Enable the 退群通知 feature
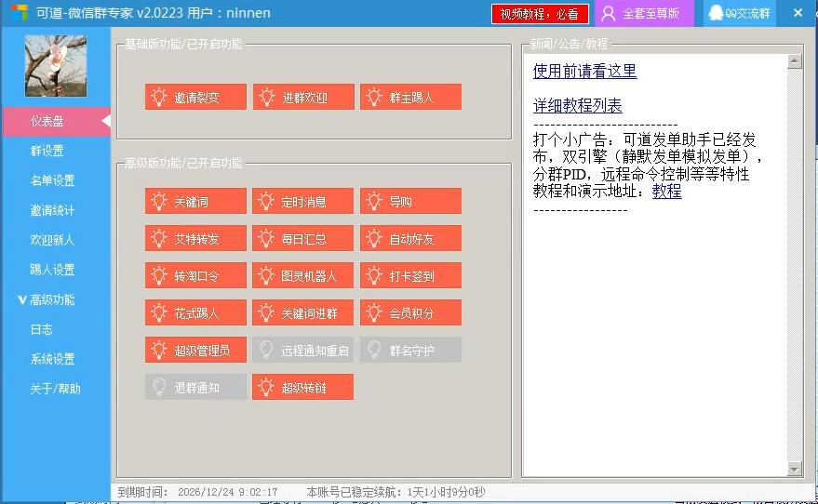 195,387
